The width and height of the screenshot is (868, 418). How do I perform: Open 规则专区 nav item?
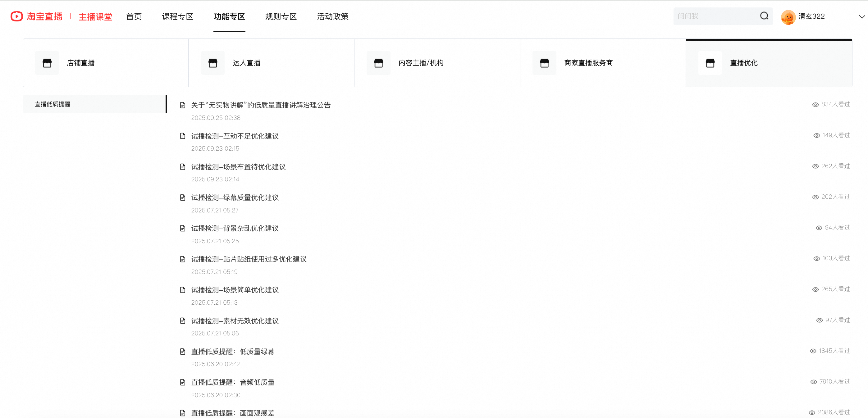(281, 16)
